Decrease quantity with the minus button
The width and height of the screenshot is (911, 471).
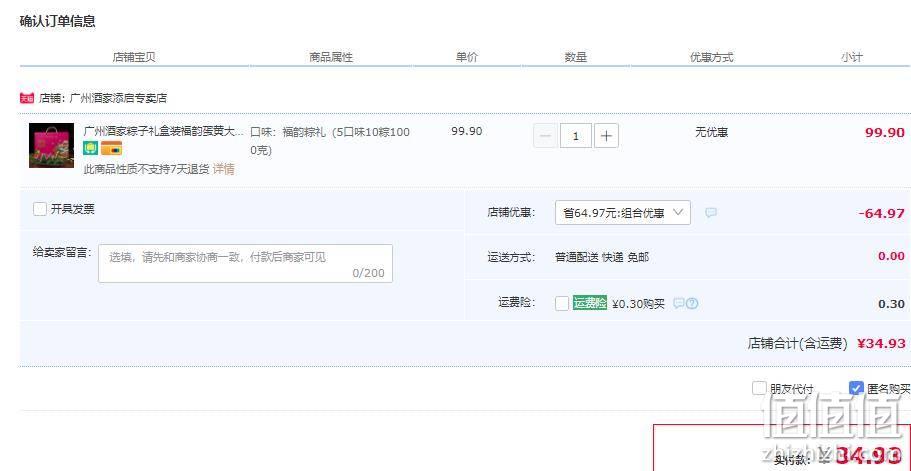(x=545, y=136)
